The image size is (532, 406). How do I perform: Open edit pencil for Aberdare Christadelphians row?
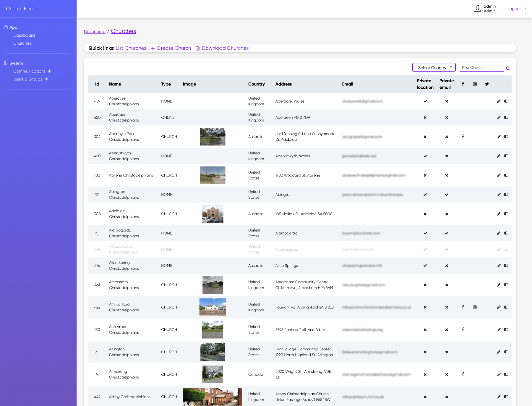click(499, 101)
